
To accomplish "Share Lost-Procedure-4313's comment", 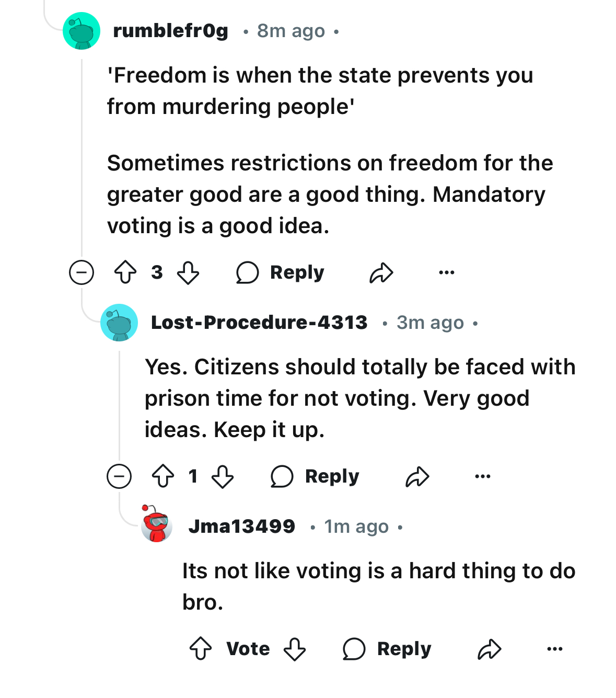I will (417, 476).
